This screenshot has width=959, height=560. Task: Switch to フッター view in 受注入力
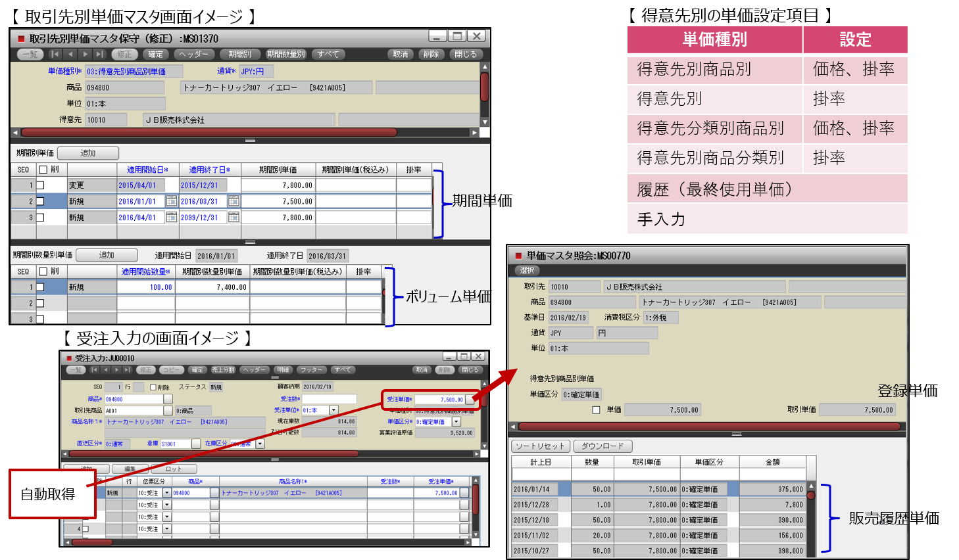click(311, 370)
